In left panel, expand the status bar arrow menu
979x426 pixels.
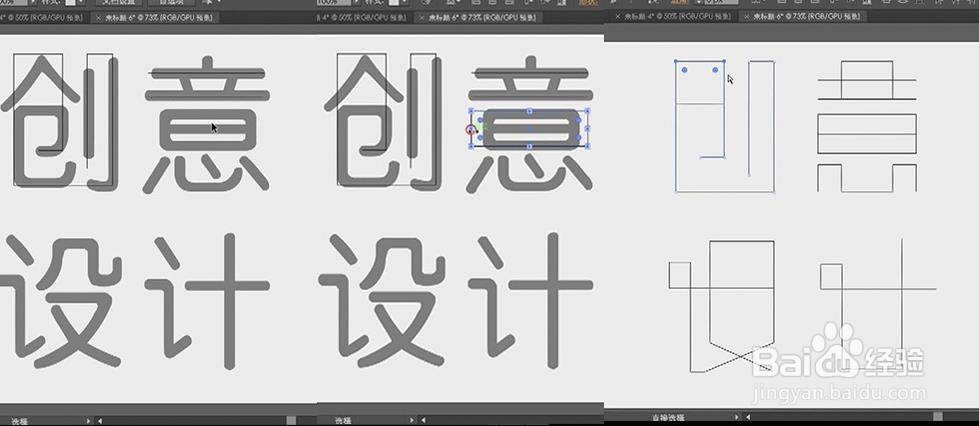88,421
